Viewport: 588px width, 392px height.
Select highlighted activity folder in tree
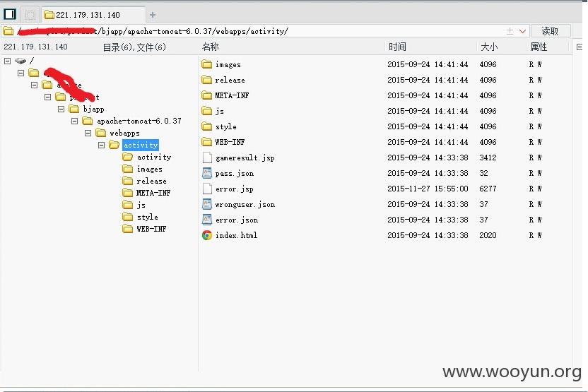click(x=141, y=145)
